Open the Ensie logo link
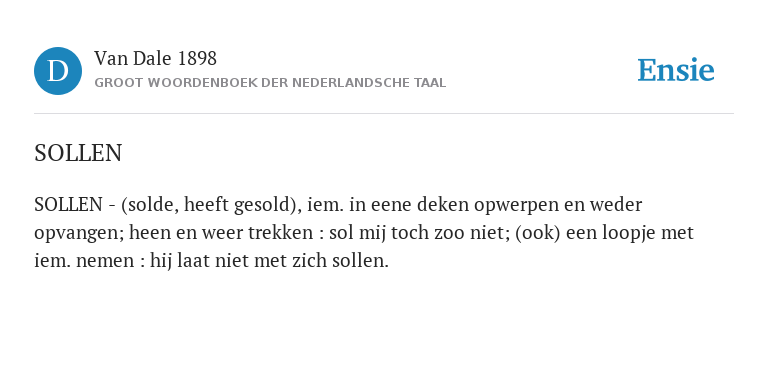 675,71
